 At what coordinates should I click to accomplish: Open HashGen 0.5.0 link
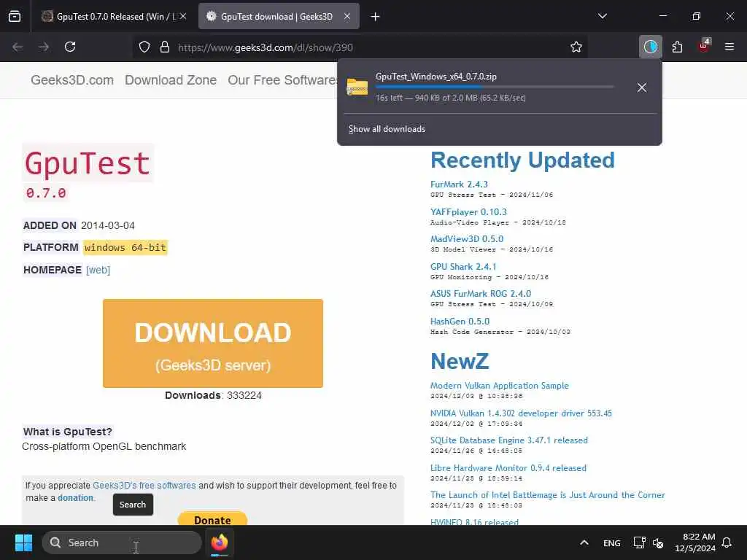pyautogui.click(x=460, y=322)
